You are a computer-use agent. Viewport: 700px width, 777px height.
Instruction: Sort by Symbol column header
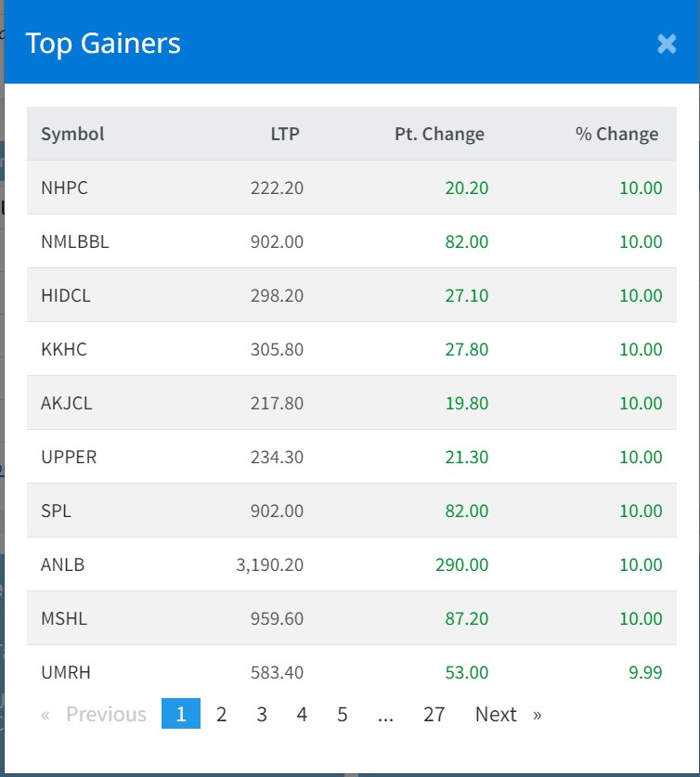pyautogui.click(x=72, y=134)
